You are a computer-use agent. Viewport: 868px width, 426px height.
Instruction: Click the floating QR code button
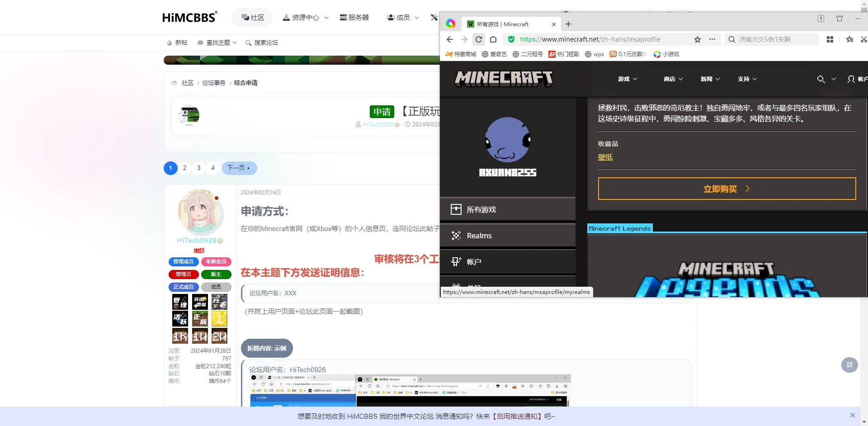pyautogui.click(x=849, y=365)
